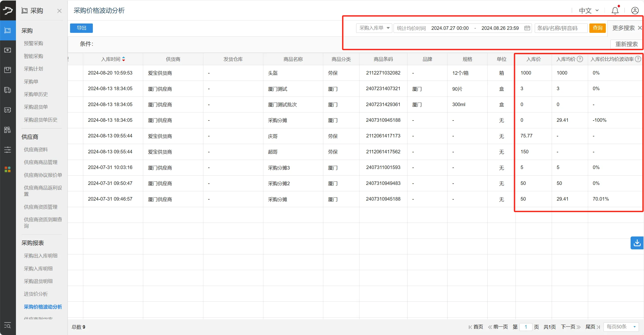
Task: Click the colorful app grid icon in sidebar
Action: click(x=8, y=169)
